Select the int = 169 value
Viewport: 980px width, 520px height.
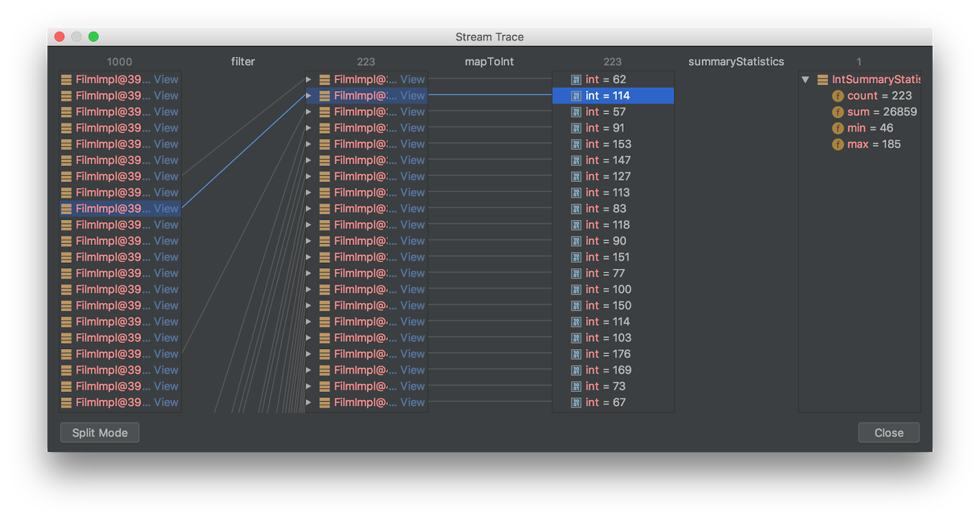tap(608, 370)
